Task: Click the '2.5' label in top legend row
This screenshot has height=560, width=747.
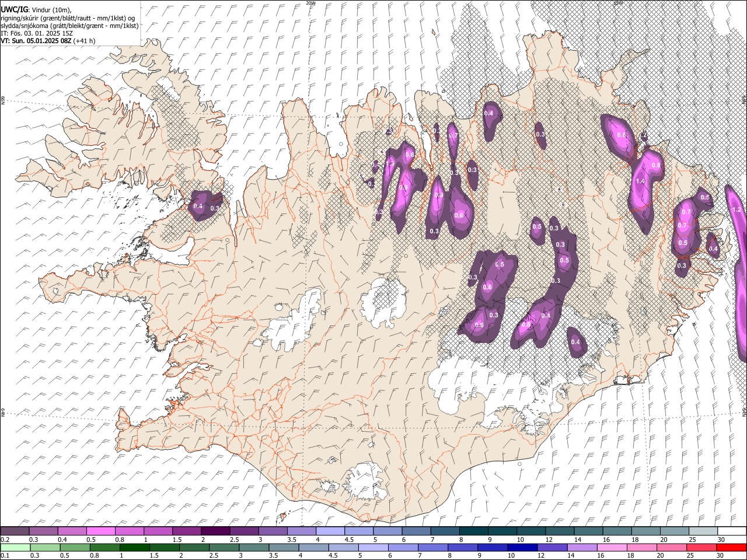Action: coord(234,540)
